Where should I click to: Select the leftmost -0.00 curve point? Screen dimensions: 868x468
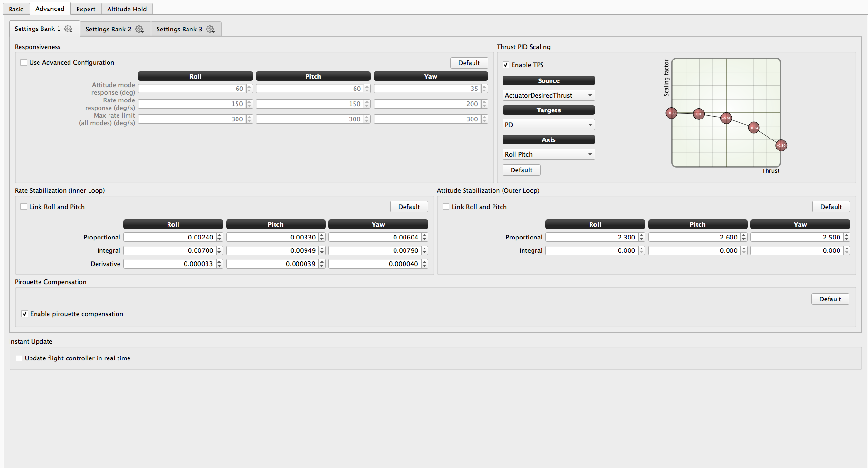click(x=671, y=113)
